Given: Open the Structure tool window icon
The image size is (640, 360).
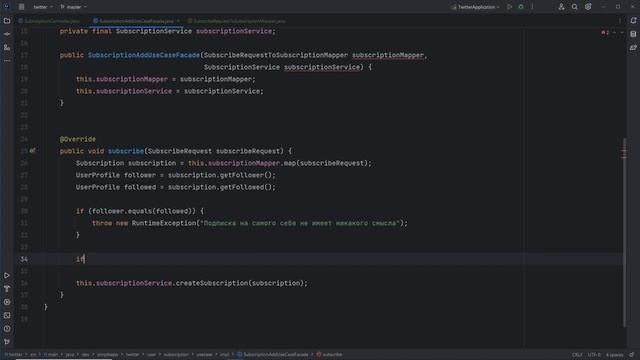Looking at the screenshot, I should pyautogui.click(x=7, y=47).
